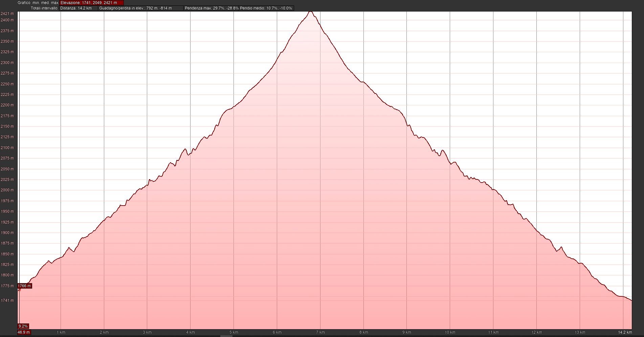Click the 2000 m elevation axis label

(7, 190)
